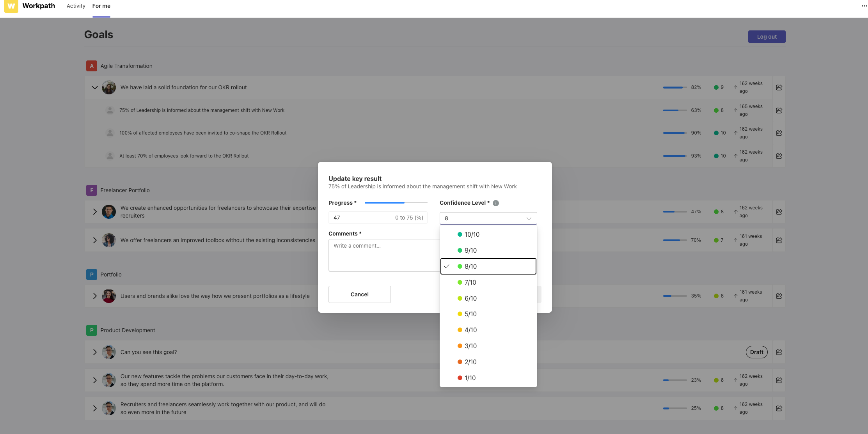Click the share icon for the Recruiters and freelancers goal
Screen dimensions: 868x434
(x=779, y=408)
